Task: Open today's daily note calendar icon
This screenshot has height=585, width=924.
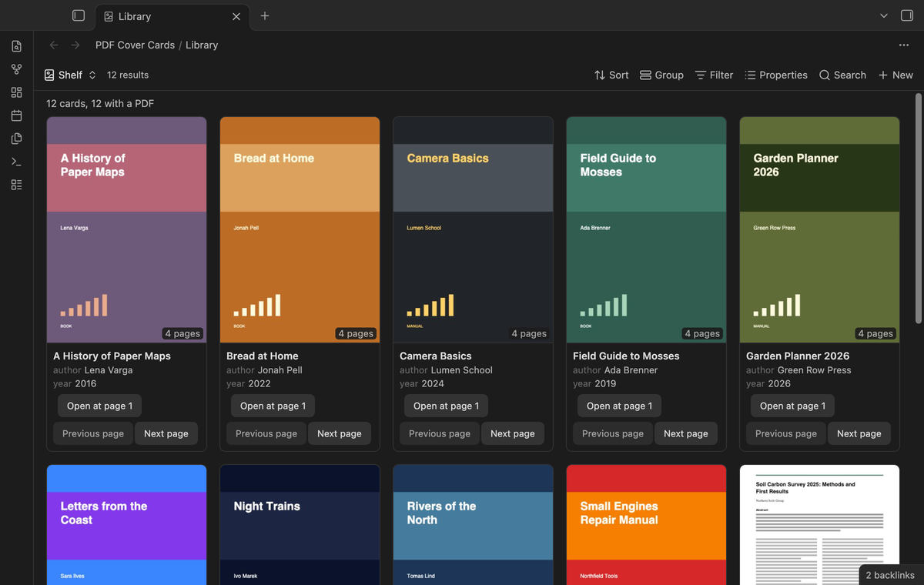Action: click(x=16, y=115)
